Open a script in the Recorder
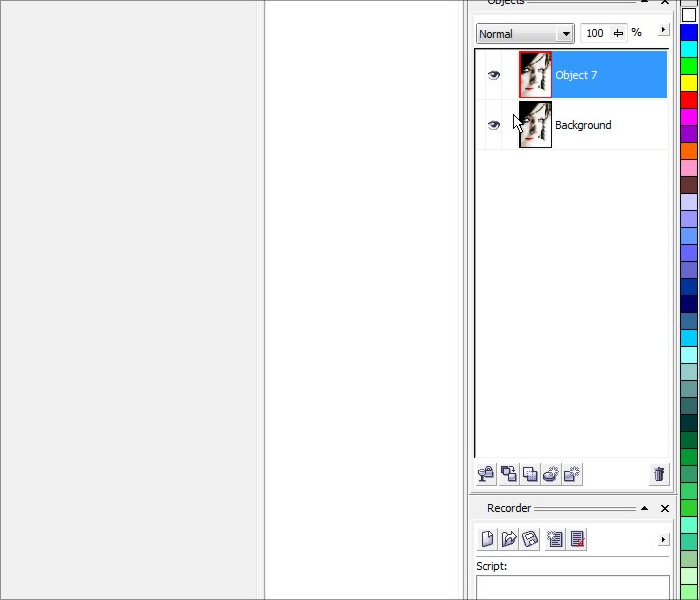Image resolution: width=700 pixels, height=600 pixels. [x=509, y=539]
